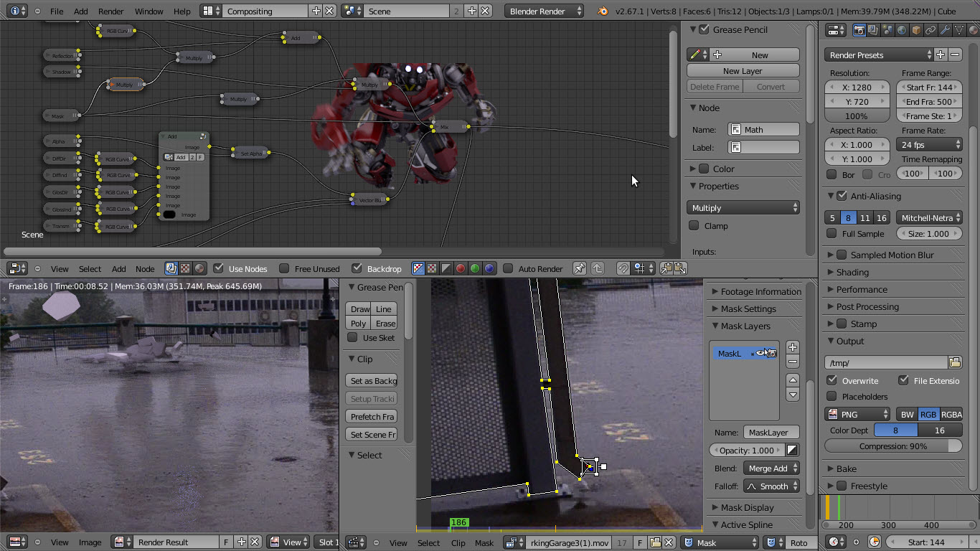The height and width of the screenshot is (551, 980).
Task: Open the Render Layers properties tab
Action: pyautogui.click(x=873, y=30)
